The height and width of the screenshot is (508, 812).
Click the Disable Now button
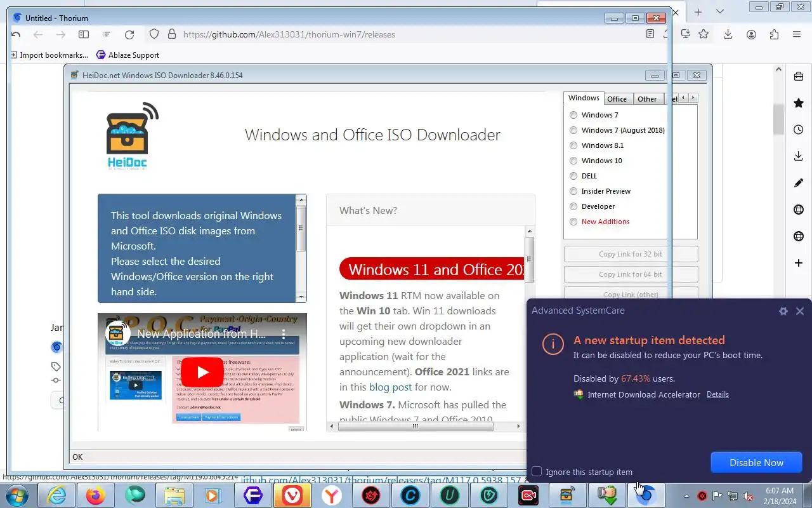tap(756, 462)
